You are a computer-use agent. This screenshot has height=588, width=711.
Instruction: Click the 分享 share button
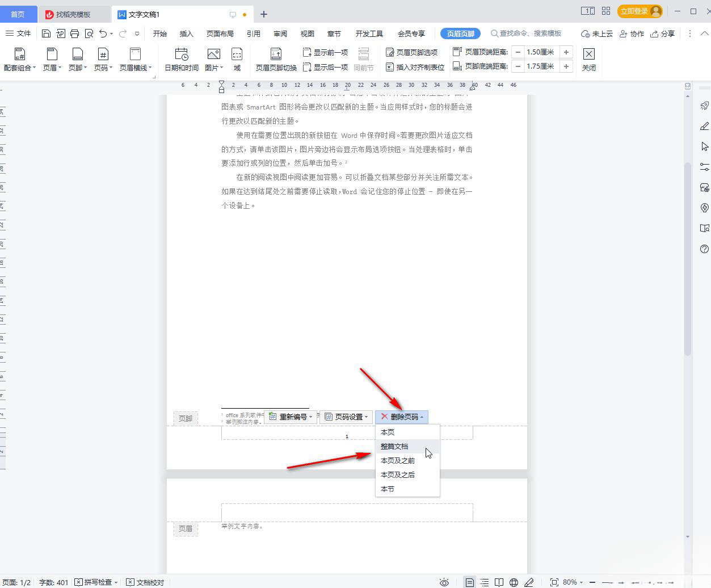click(662, 33)
